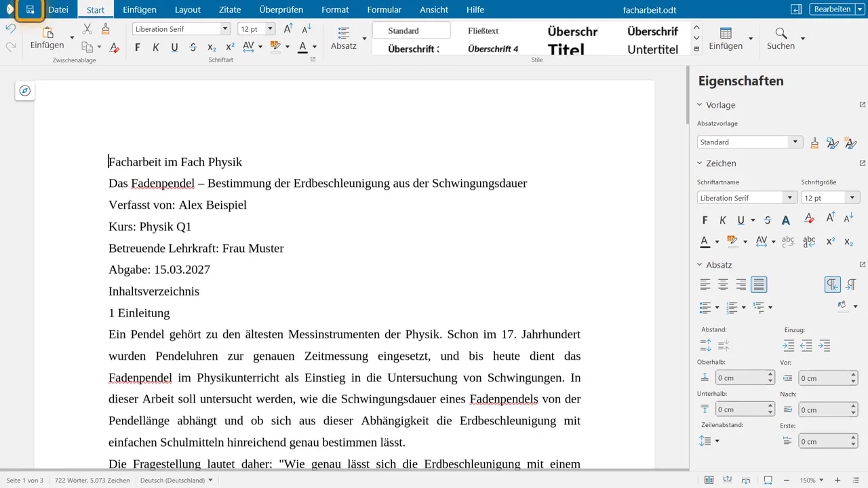Decrease font size in the ribbon

(307, 28)
